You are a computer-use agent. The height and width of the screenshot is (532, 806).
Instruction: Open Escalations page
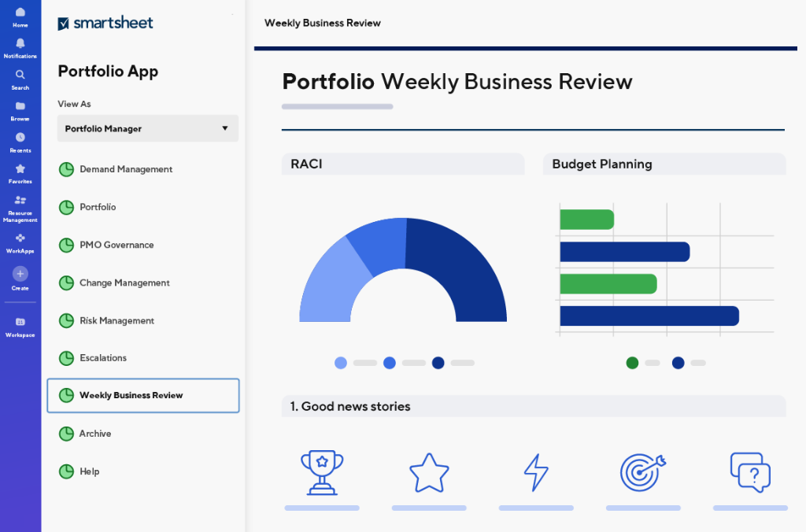pyautogui.click(x=103, y=358)
